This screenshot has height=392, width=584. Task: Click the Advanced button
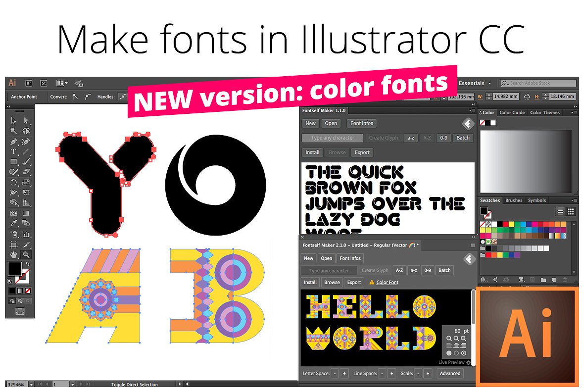pos(450,373)
